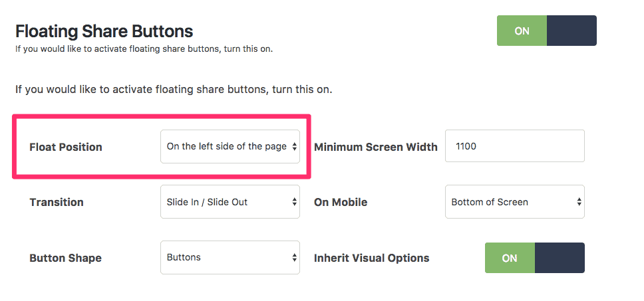The width and height of the screenshot is (644, 301).
Task: Click arrows on Bottom of Screen select
Action: pos(579,202)
